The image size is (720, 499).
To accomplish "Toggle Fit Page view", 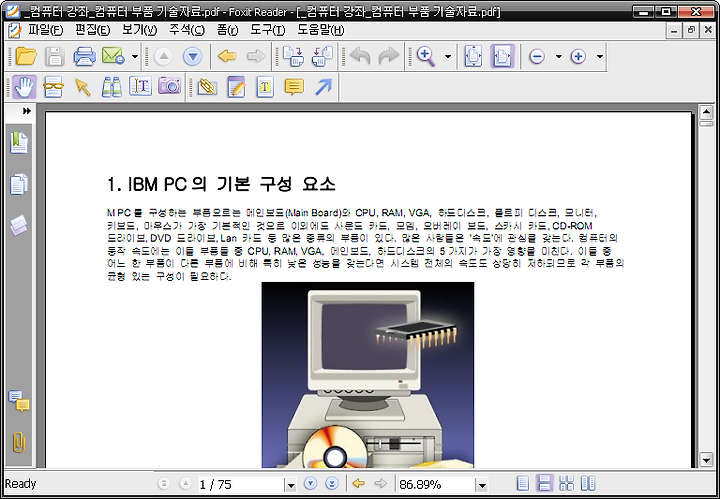I will pyautogui.click(x=473, y=56).
